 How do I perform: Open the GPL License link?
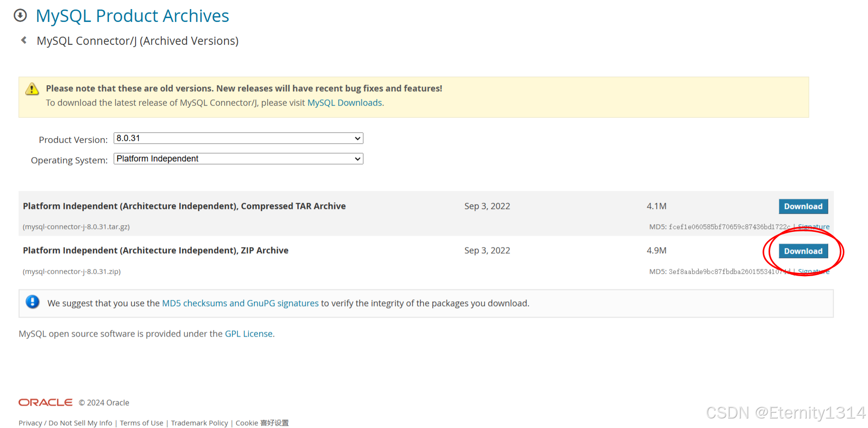pos(249,334)
